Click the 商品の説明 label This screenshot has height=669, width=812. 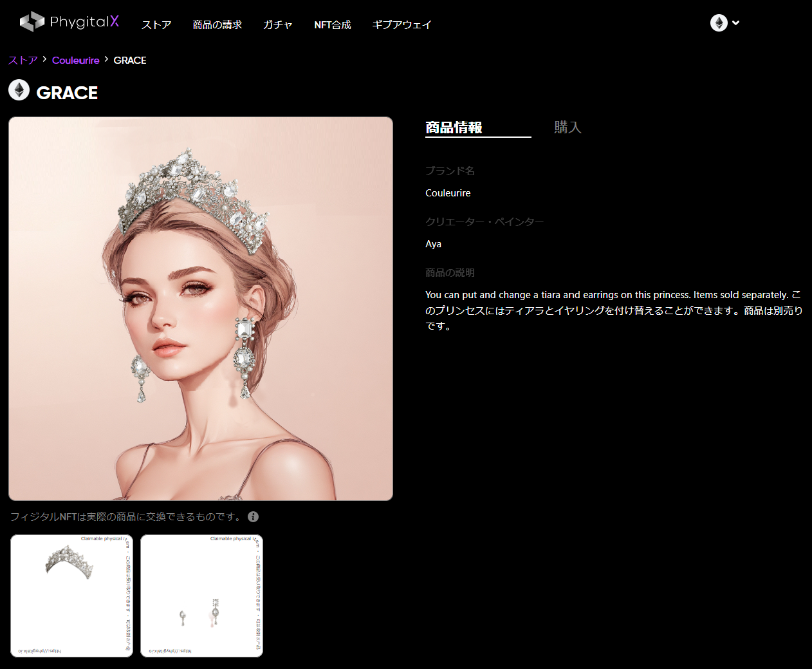coord(450,272)
